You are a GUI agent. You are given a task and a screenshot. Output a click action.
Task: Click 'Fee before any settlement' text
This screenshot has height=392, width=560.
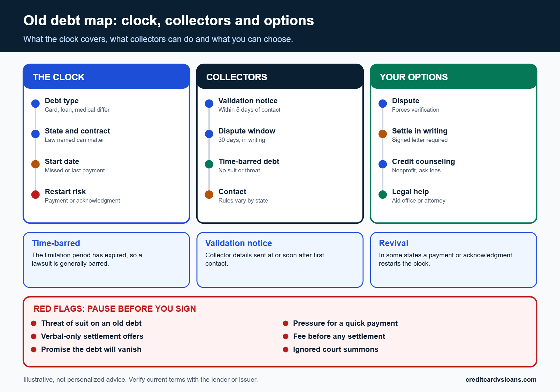click(x=339, y=336)
